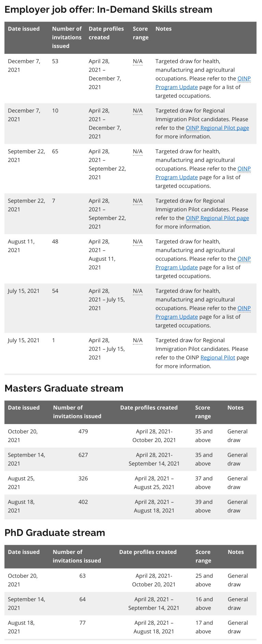This screenshot has width=262, height=644.
Task: Click N/A abbreviation in the 1-invitation July row
Action: 137,340
